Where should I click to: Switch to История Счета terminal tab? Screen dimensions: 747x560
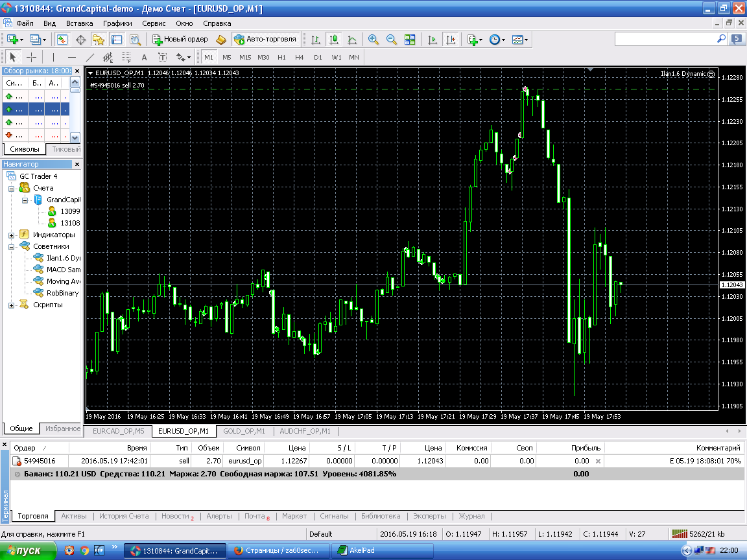(x=124, y=516)
